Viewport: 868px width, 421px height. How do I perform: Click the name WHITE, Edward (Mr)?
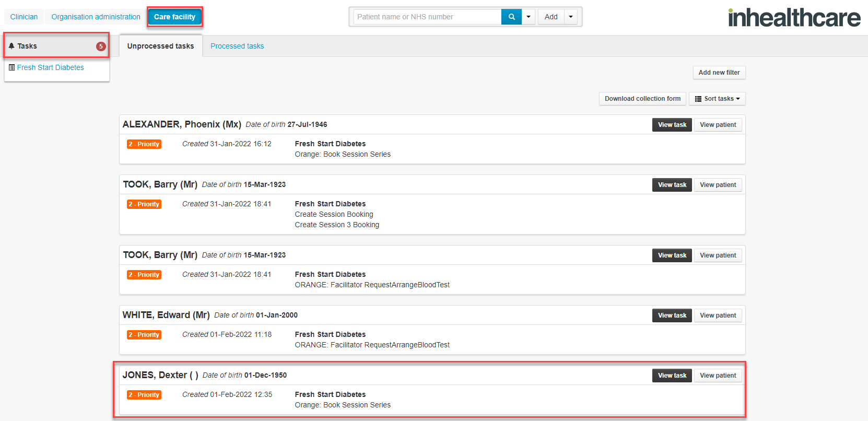click(x=166, y=315)
